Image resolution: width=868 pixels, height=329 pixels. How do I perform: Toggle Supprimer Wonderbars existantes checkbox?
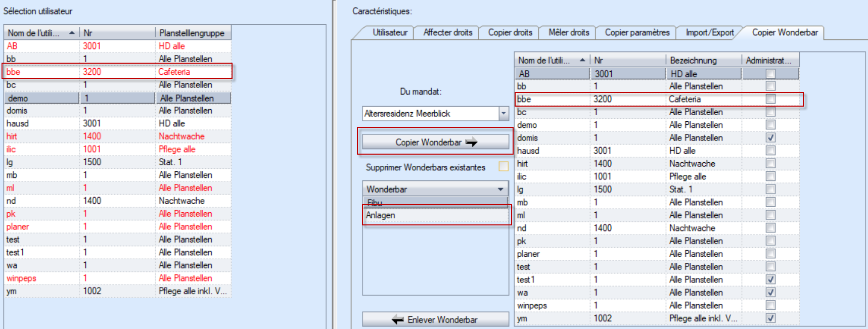pyautogui.click(x=504, y=167)
